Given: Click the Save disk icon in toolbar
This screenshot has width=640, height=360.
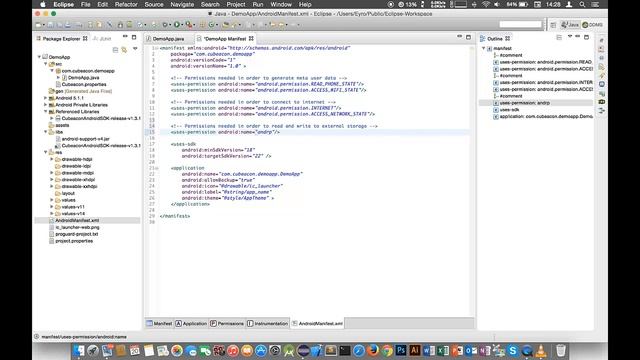Looking at the screenshot, I should point(50,24).
